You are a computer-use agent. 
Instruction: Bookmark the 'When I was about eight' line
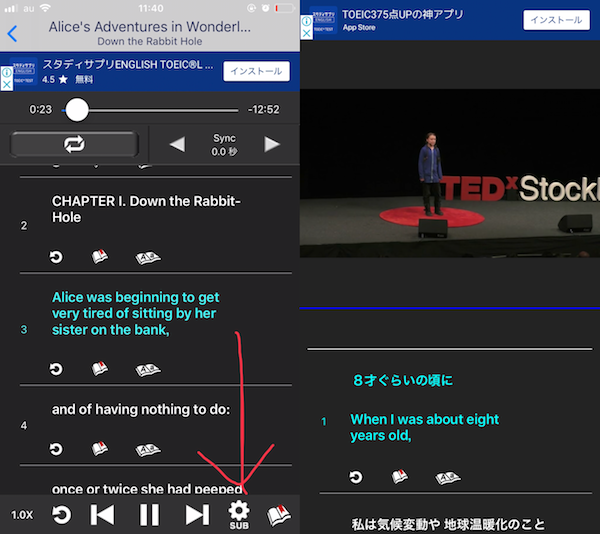(x=399, y=477)
